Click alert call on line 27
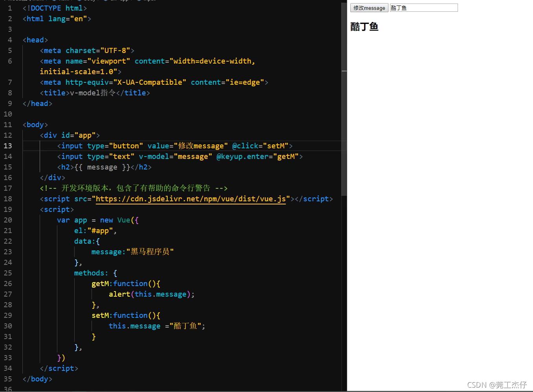The image size is (533, 392). coord(152,294)
